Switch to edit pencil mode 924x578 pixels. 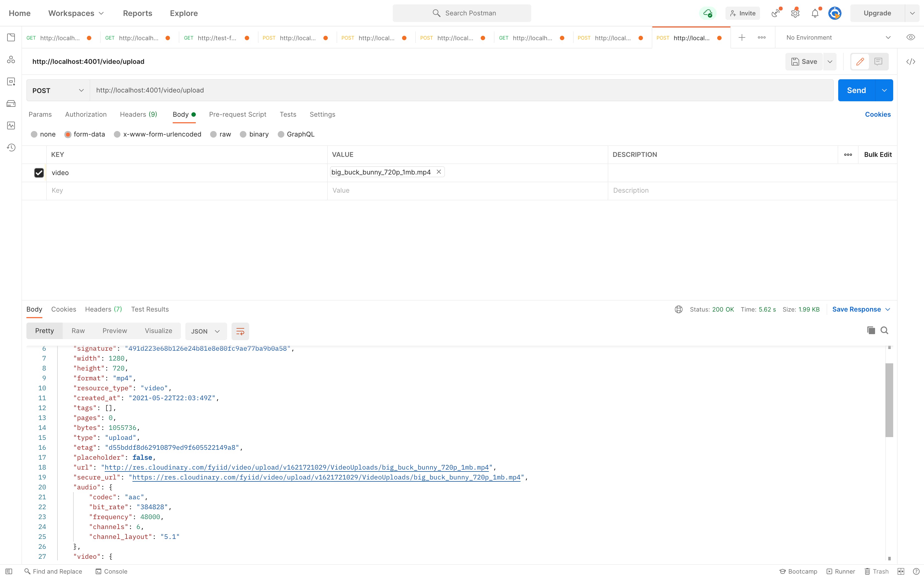coord(860,62)
